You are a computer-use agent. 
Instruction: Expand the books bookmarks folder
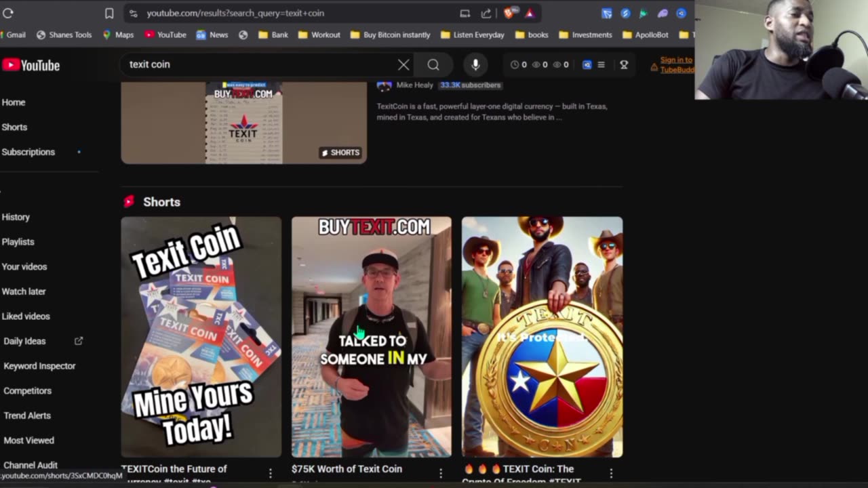pos(532,35)
